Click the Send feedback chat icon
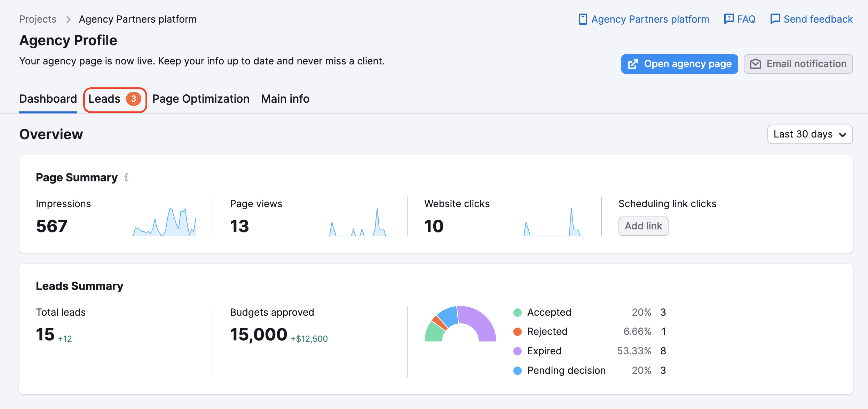This screenshot has width=868, height=409. click(775, 19)
